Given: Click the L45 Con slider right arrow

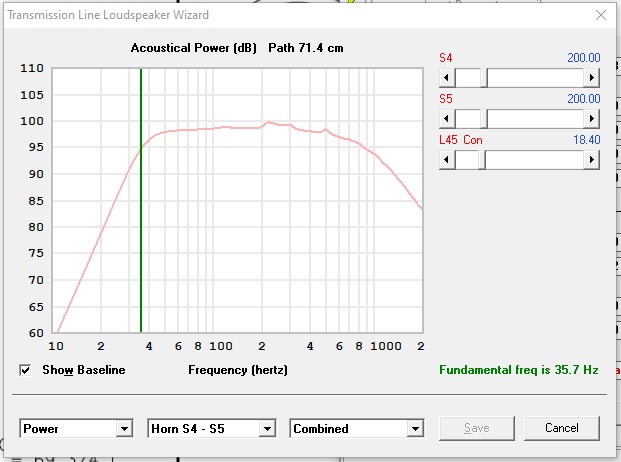Looking at the screenshot, I should pyautogui.click(x=592, y=160).
